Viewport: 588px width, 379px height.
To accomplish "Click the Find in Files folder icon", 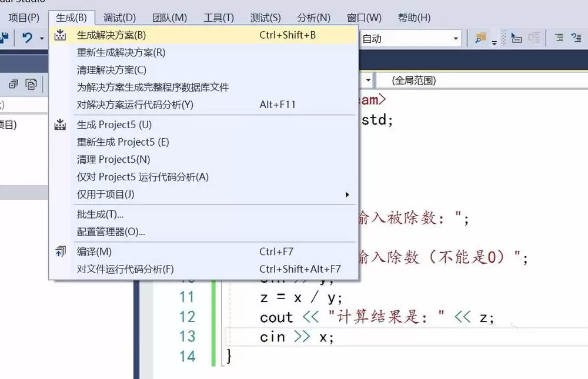I will (481, 38).
